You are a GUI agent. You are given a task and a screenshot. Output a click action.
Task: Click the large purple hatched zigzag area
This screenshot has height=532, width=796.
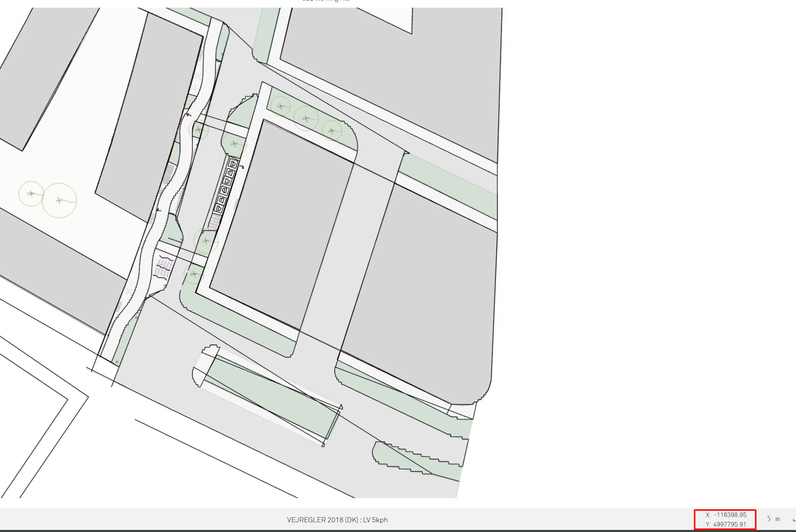(x=164, y=267)
